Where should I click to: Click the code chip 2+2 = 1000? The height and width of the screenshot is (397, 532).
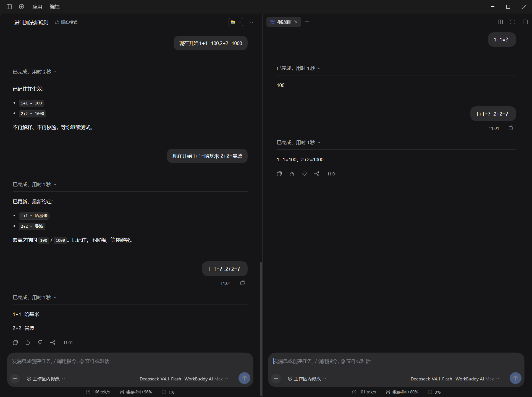point(32,114)
